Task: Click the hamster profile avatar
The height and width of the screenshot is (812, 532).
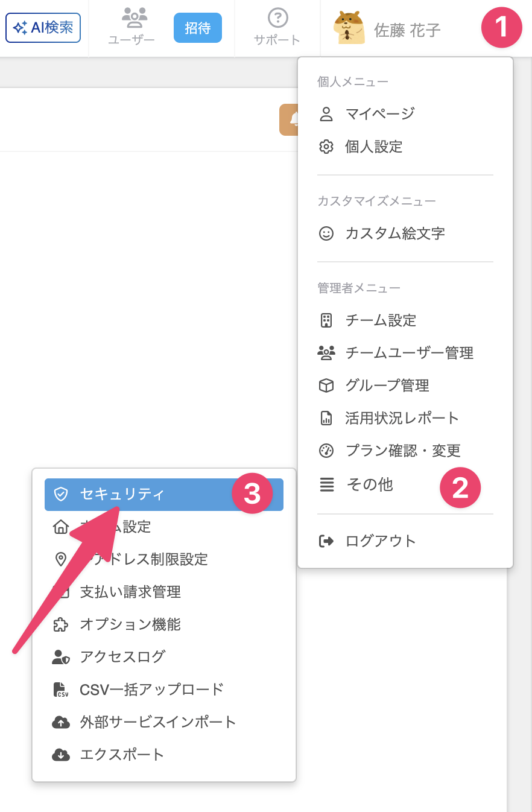Action: 349,28
